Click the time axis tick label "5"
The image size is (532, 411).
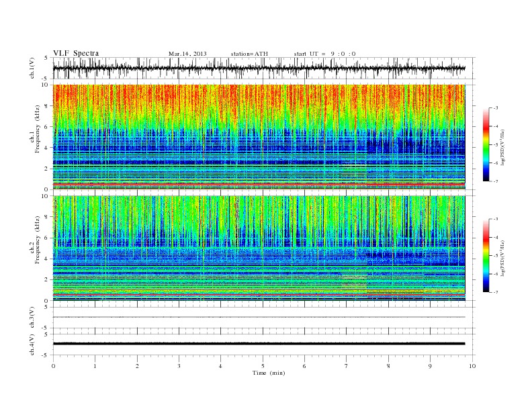[x=263, y=366]
